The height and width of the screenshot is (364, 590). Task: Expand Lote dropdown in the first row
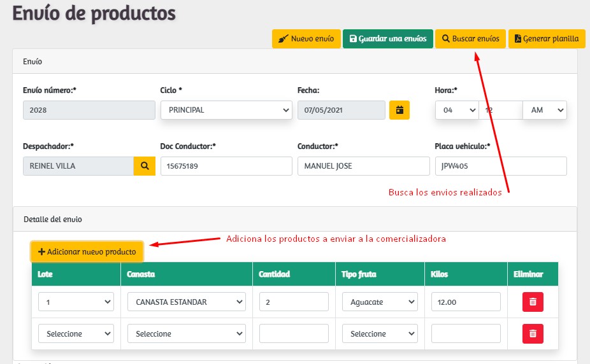(x=76, y=302)
